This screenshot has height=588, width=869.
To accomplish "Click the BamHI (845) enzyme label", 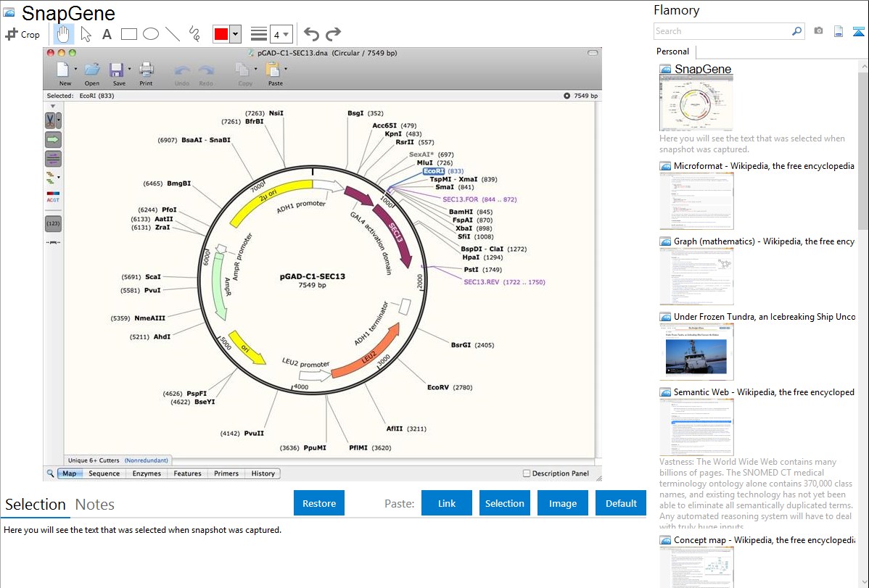I will pyautogui.click(x=471, y=212).
